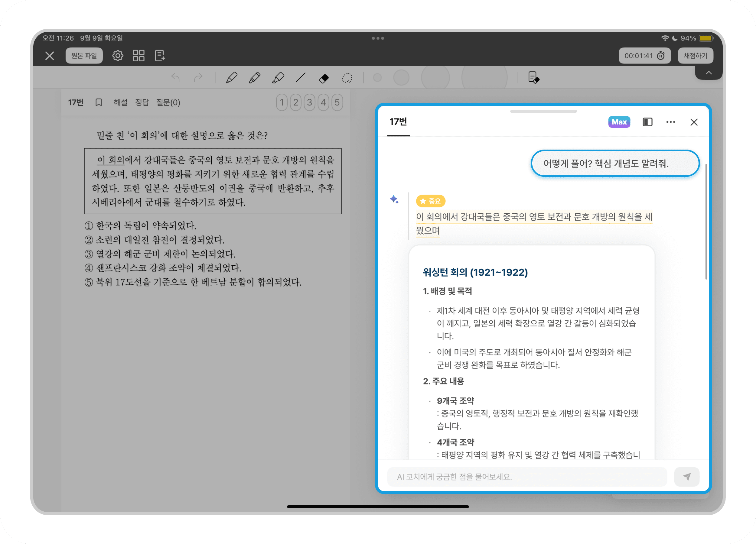Select answer choice 5 bubble
Viewport: 756px width, 544px height.
coord(337,102)
